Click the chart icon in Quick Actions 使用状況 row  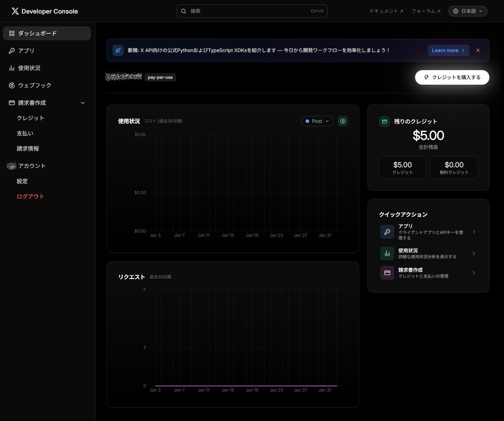pyautogui.click(x=387, y=253)
